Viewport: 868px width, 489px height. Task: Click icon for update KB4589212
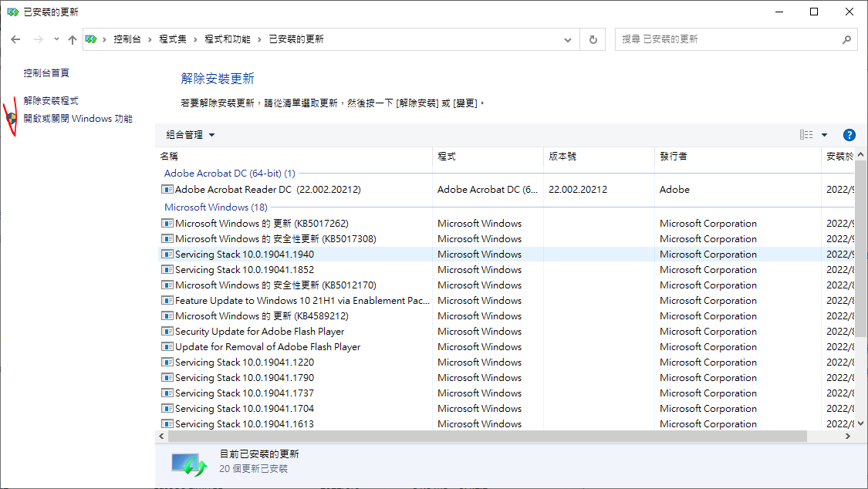tap(167, 316)
